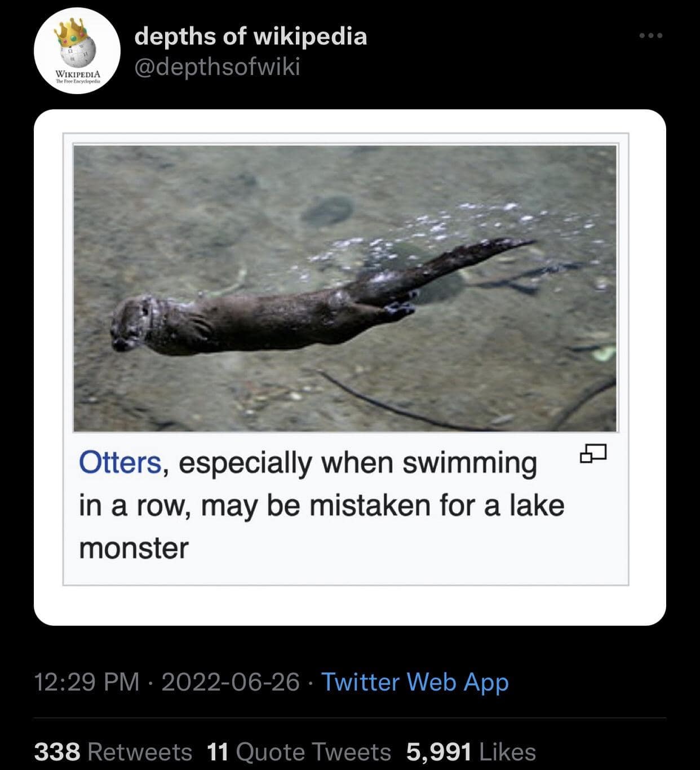The height and width of the screenshot is (770, 700).
Task: View the 338 Retweets list
Action: tap(113, 752)
